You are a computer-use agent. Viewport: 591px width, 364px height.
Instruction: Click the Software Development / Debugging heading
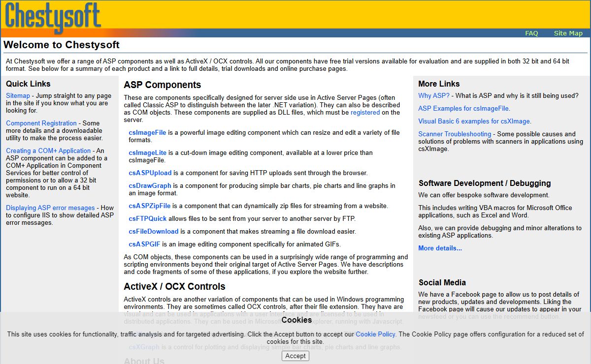click(485, 183)
